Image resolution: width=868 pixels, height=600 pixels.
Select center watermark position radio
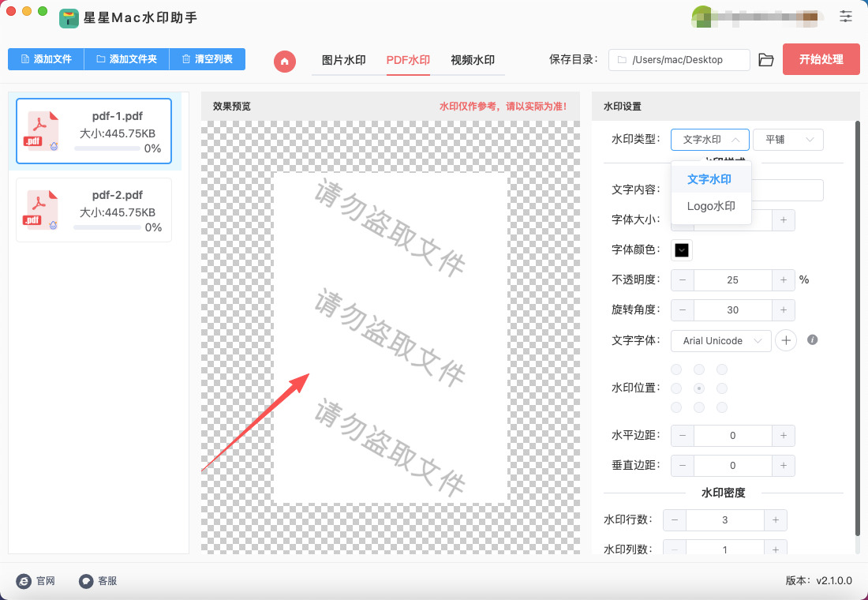[x=698, y=388]
